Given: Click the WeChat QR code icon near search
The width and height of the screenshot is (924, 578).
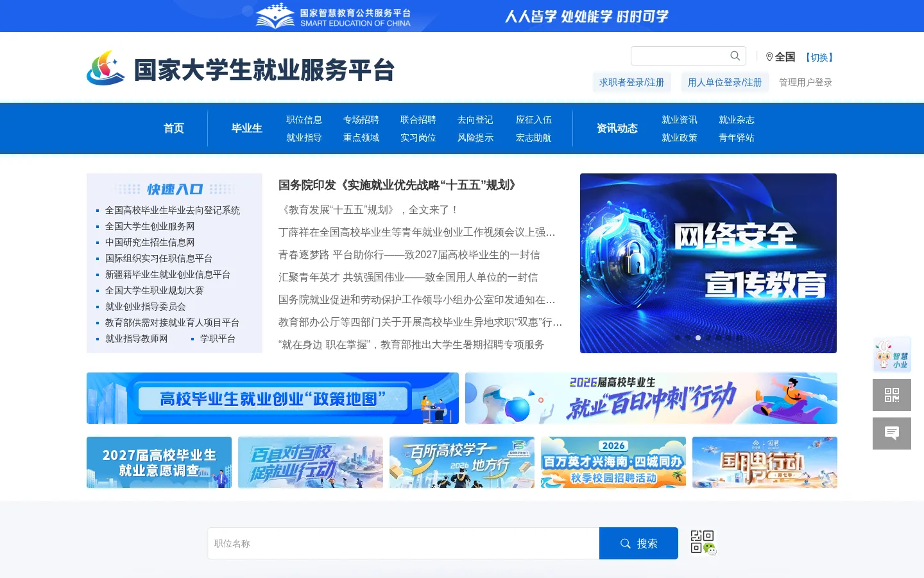Looking at the screenshot, I should click(703, 543).
